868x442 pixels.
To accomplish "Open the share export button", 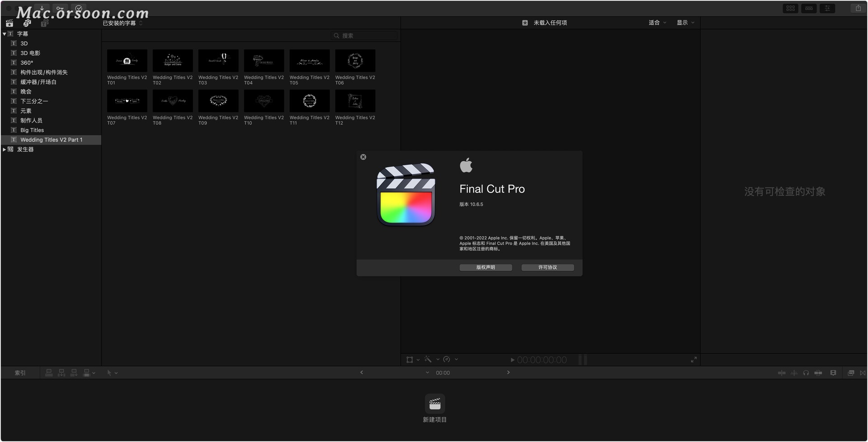I will [x=858, y=8].
